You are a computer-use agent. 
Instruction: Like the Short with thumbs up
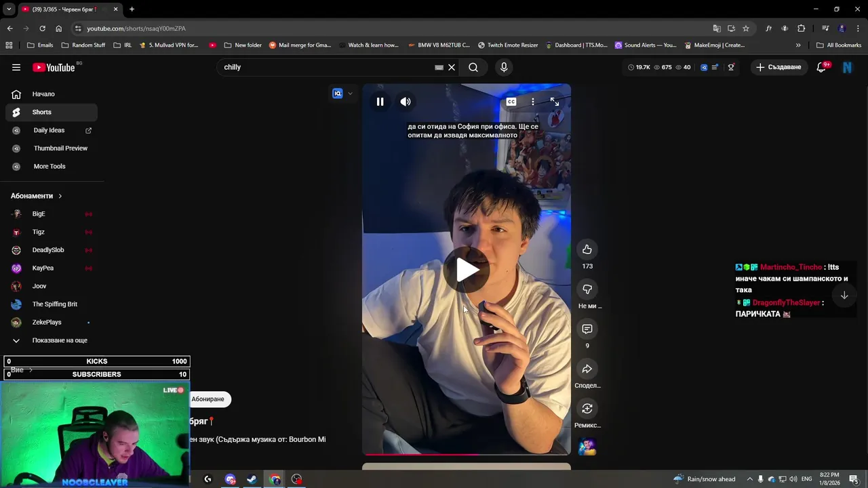(587, 249)
